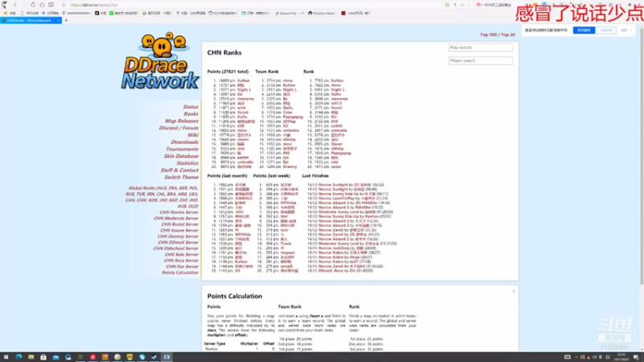Open CHN Novice Server ranks
Screen dimensions: 644x362
pos(179,212)
